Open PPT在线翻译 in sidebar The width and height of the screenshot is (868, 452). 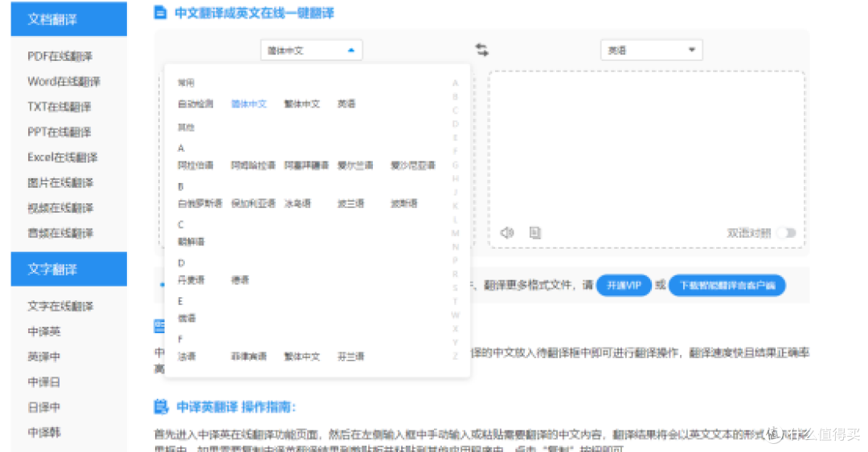click(59, 132)
